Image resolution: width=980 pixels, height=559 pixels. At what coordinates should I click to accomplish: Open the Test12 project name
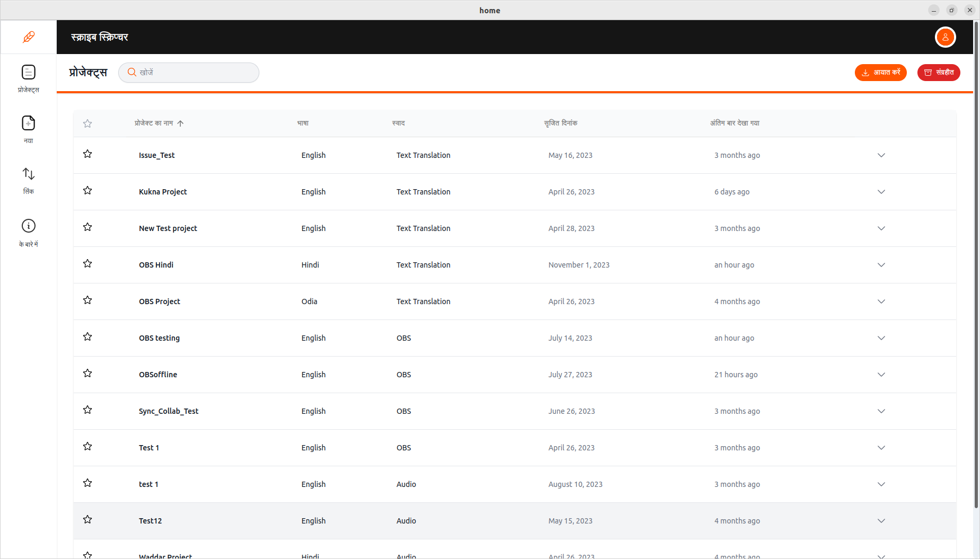click(150, 521)
